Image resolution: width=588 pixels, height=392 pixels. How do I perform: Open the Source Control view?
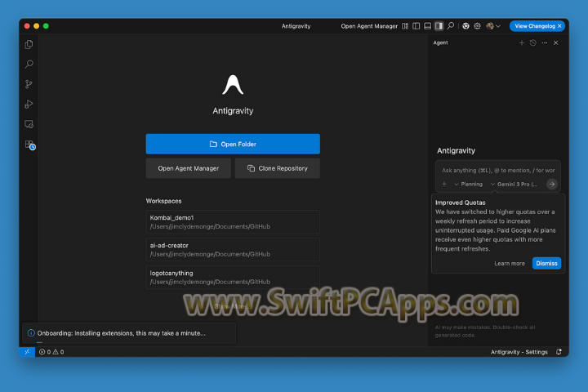[29, 84]
